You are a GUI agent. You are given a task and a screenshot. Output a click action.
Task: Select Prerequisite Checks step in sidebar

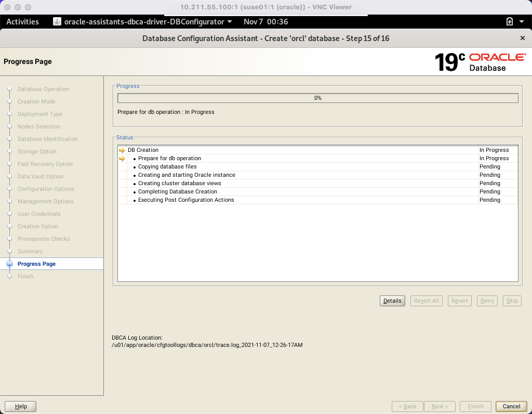(44, 239)
